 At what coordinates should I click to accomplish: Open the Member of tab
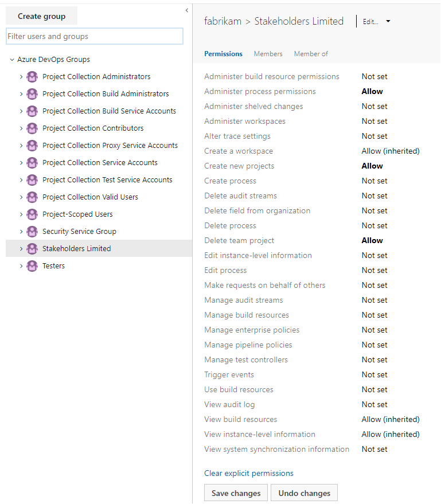(x=311, y=53)
